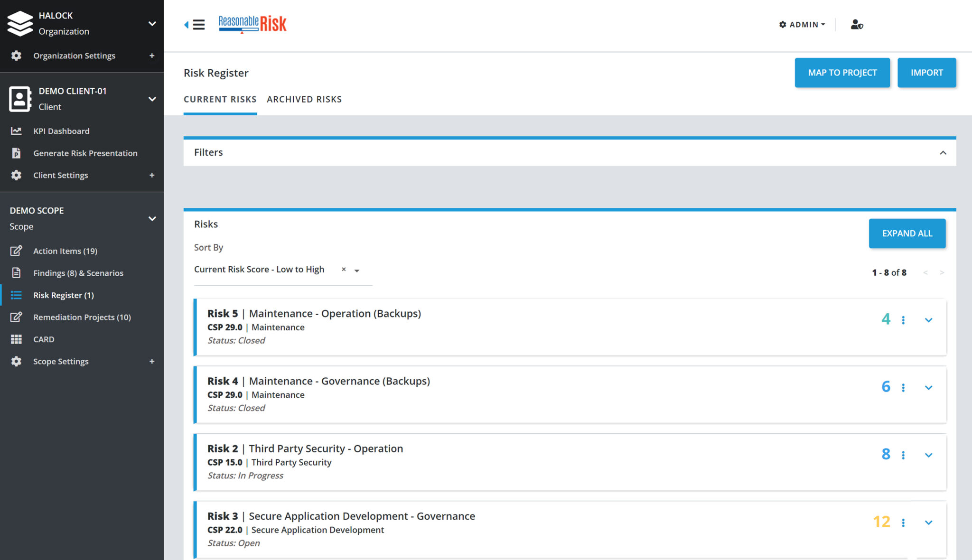Click the user shield profile icon

coord(856,25)
